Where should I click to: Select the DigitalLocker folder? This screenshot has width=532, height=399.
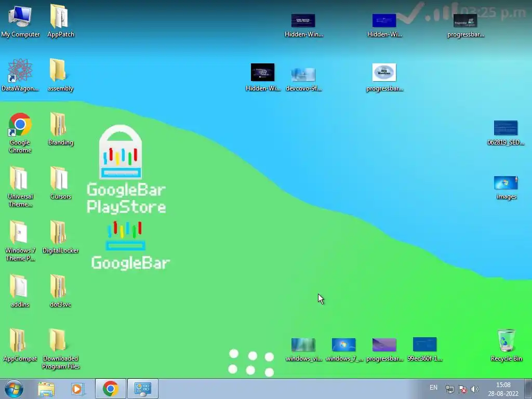click(x=60, y=237)
